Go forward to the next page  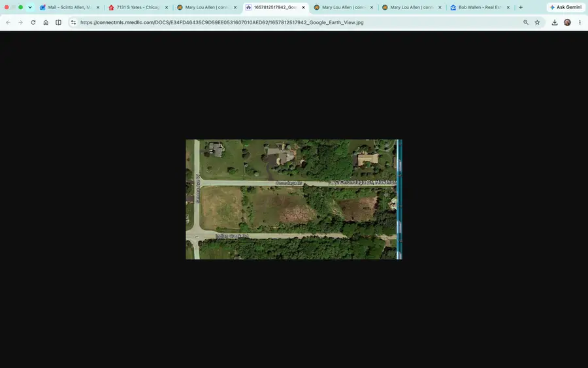click(21, 22)
